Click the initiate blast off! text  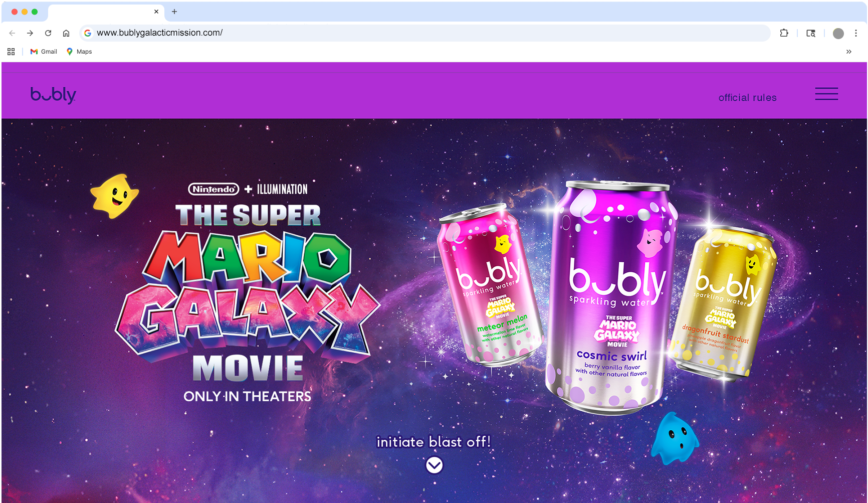point(433,442)
